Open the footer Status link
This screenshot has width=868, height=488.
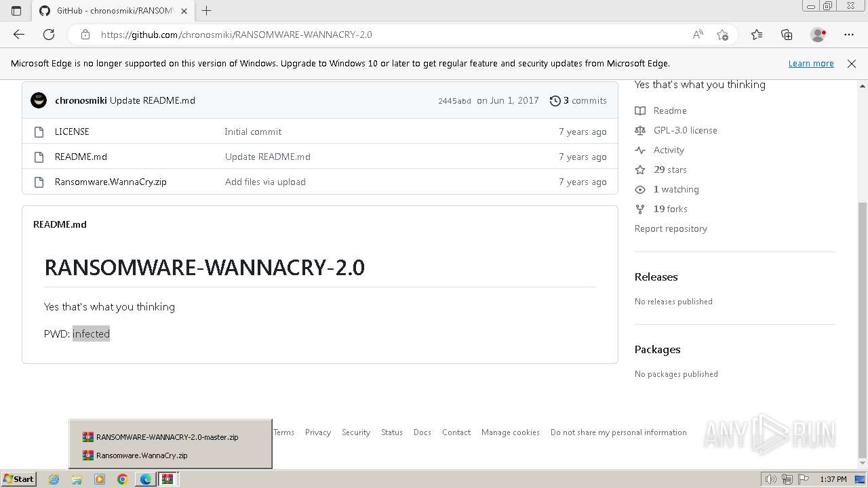coord(392,432)
